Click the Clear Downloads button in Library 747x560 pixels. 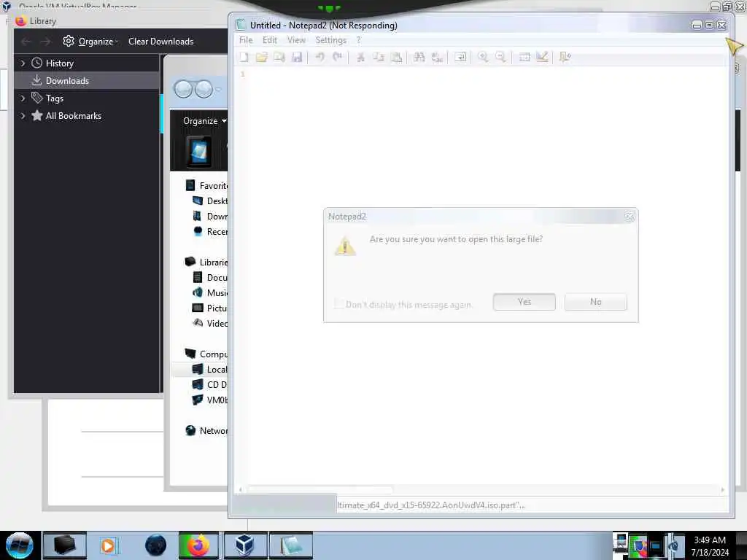point(160,42)
